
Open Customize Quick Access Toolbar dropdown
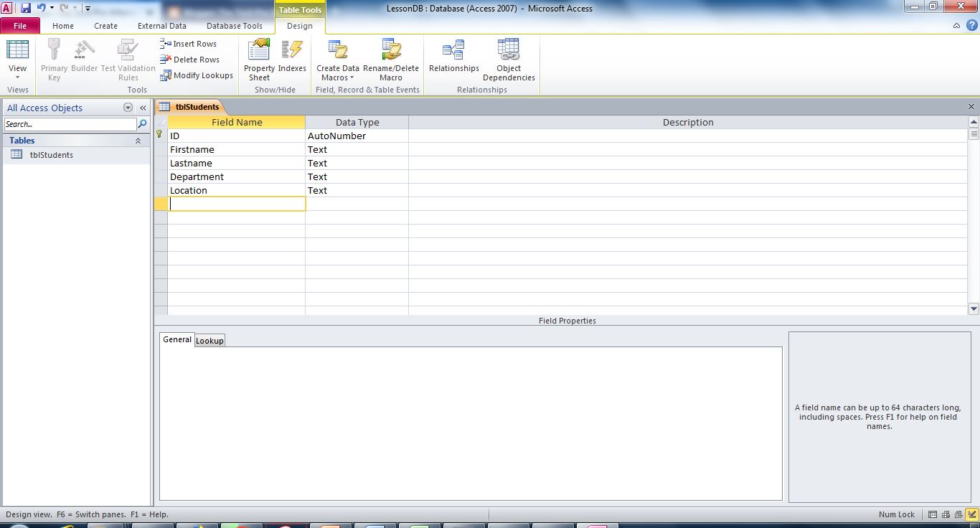[87, 9]
